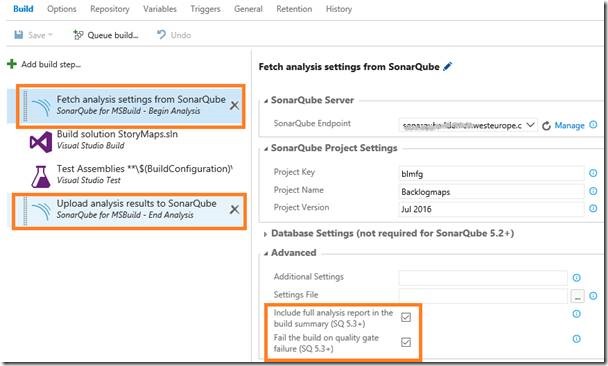This screenshot has width=608, height=366.
Task: Expand the Database Settings section
Action: (266, 234)
